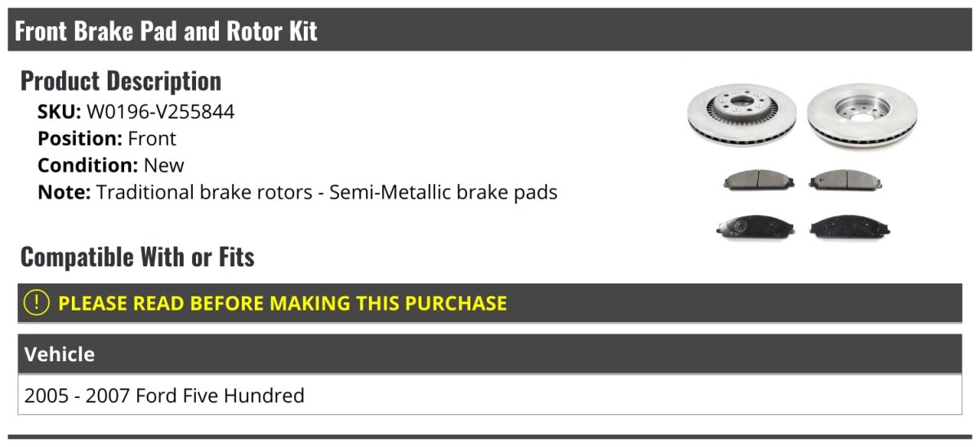Click the Compatible With or Fits heading

(x=137, y=257)
